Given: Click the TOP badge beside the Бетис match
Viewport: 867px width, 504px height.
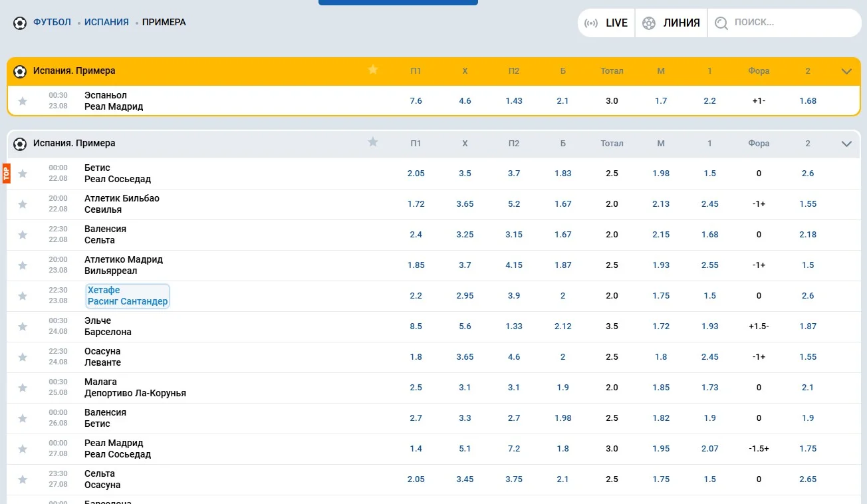Looking at the screenshot, I should click(7, 174).
